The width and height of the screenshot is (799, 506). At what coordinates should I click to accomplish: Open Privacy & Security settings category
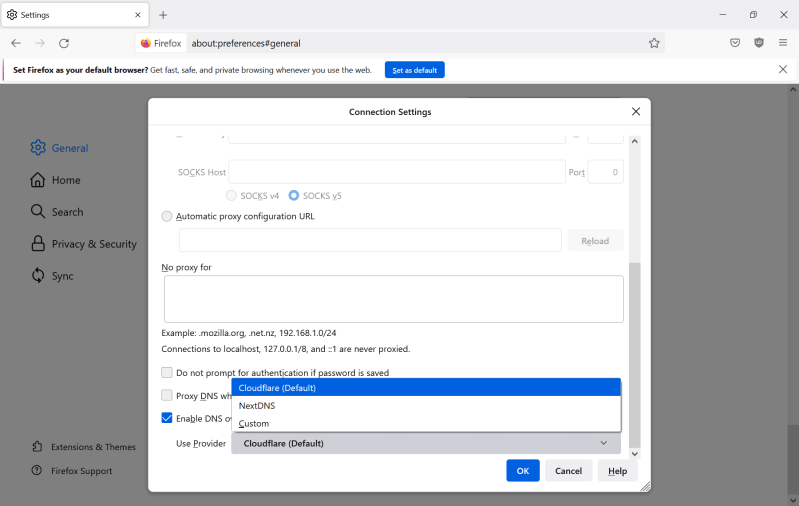tap(84, 244)
